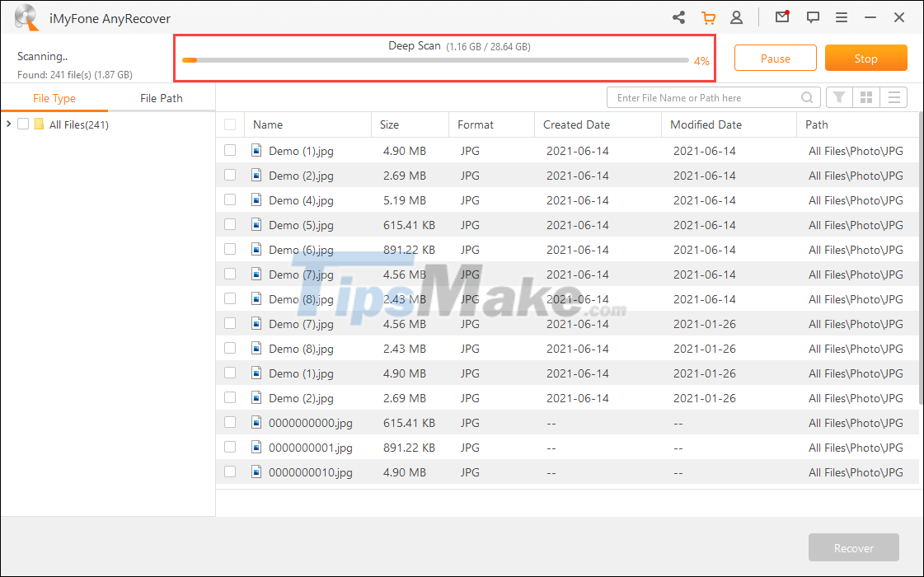This screenshot has width=924, height=577.
Task: Click the share icon in the title bar
Action: [x=678, y=16]
